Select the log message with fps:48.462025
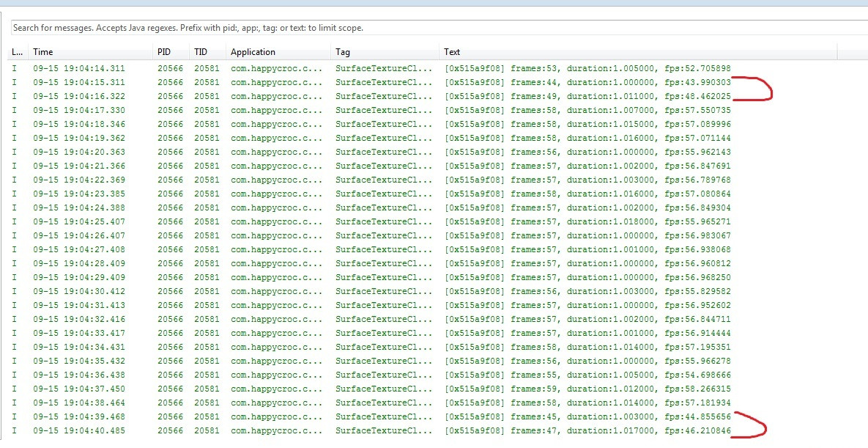Screen dimensions: 868x448 pos(587,97)
